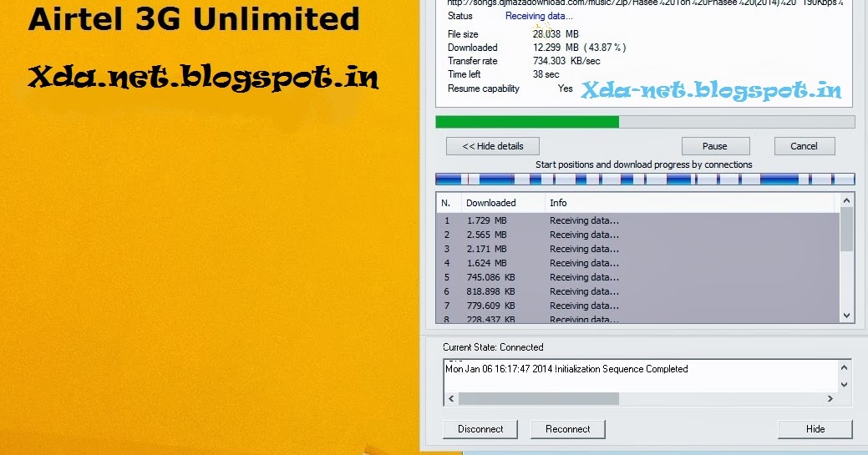The image size is (868, 455).
Task: Select connection row with 1.729 MB
Action: click(638, 220)
